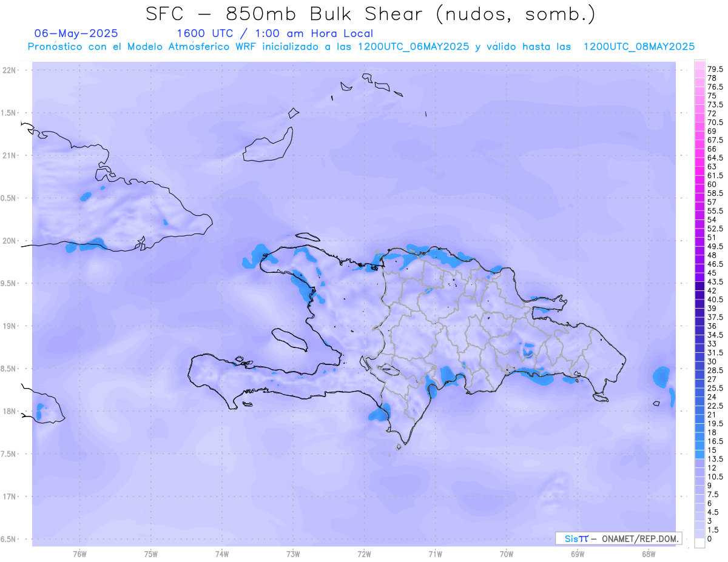Viewport: 728px width, 562px height.
Task: Click the time text "1600 UTC / 1:00 am Hora Local"
Action: (x=274, y=33)
